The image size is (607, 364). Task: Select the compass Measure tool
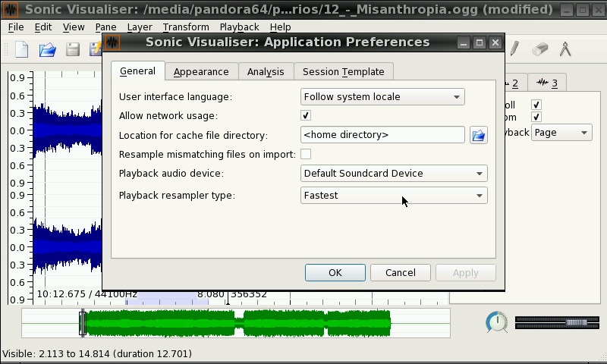(x=565, y=49)
